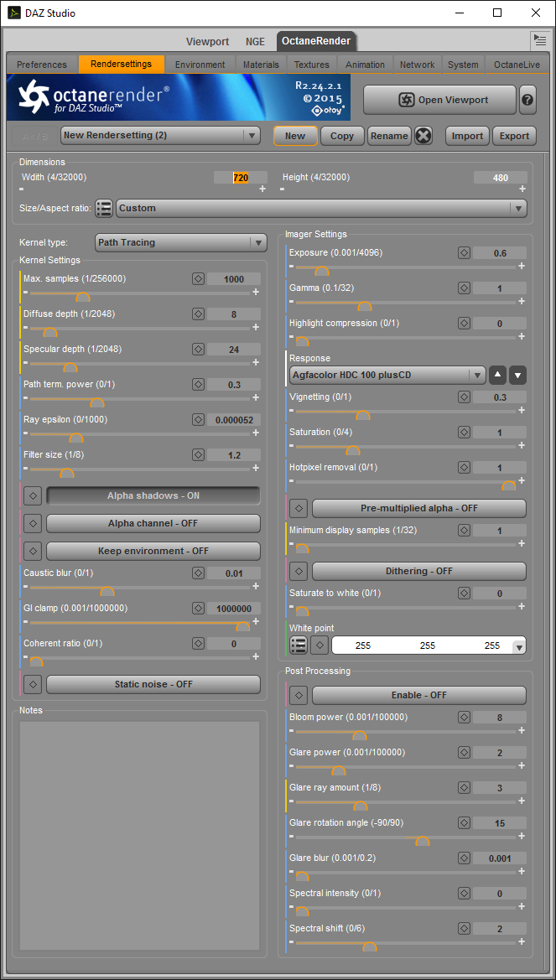Screen dimensions: 556x980
Task: Click the diamond icon beside Diffuse depth
Action: pos(198,314)
